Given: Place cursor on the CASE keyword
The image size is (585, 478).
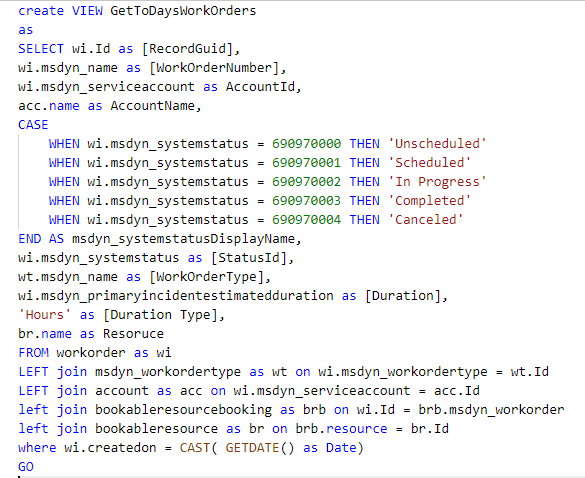Looking at the screenshot, I should pyautogui.click(x=33, y=125).
